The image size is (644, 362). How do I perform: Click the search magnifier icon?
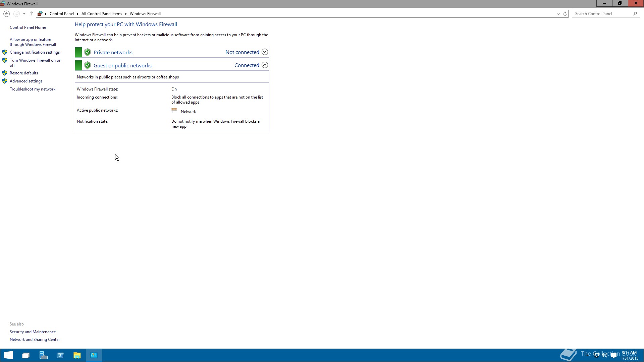(635, 14)
